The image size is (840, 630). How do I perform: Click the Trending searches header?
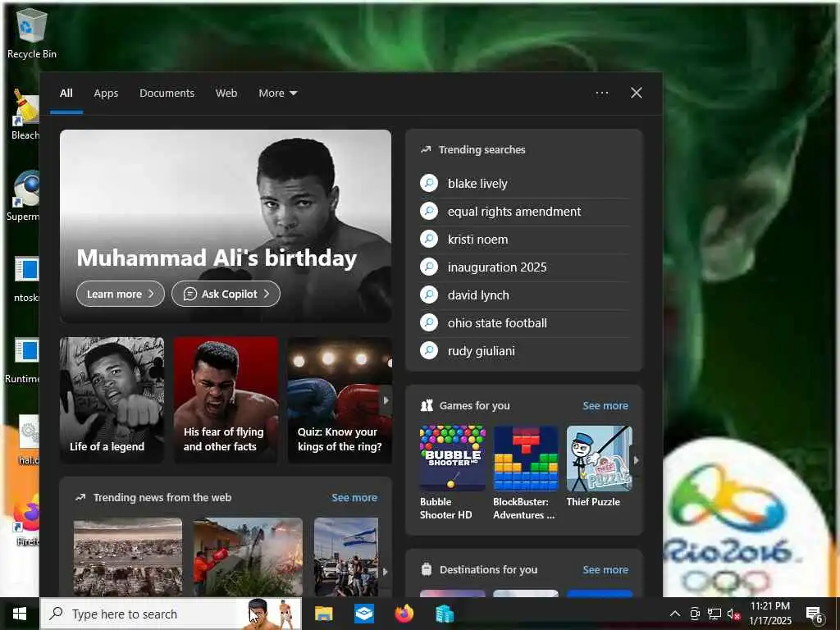coord(482,150)
